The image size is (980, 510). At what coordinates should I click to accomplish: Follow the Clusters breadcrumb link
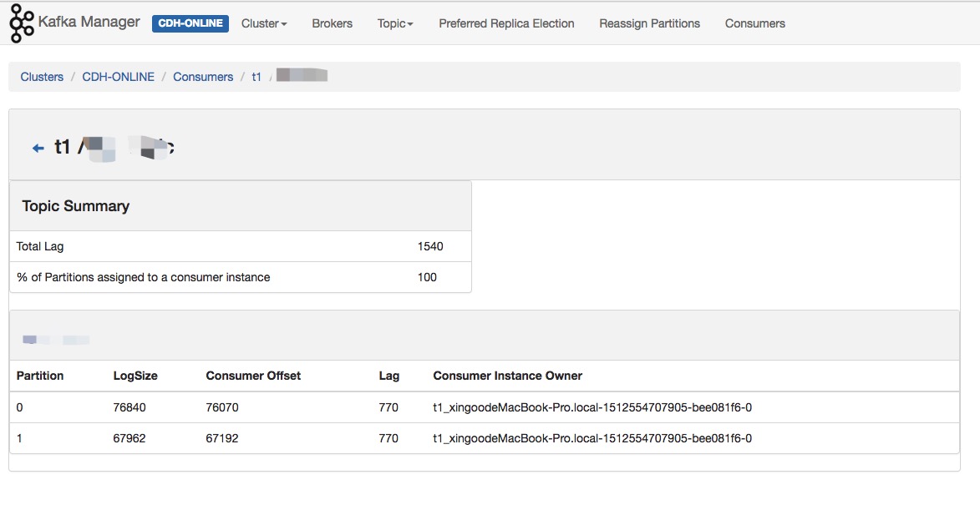pos(42,77)
